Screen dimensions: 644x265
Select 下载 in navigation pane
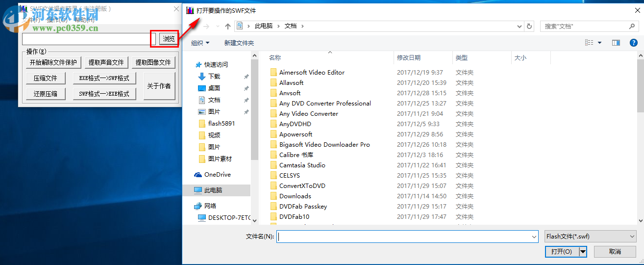(214, 76)
